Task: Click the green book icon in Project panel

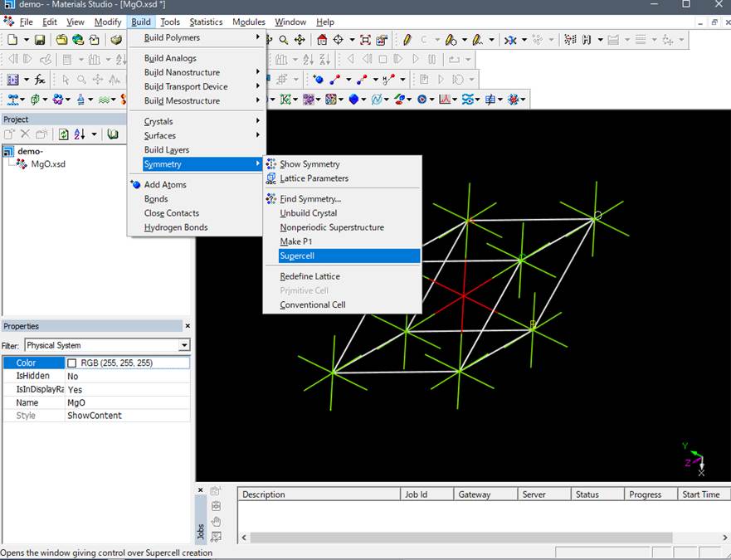Action: [112, 134]
